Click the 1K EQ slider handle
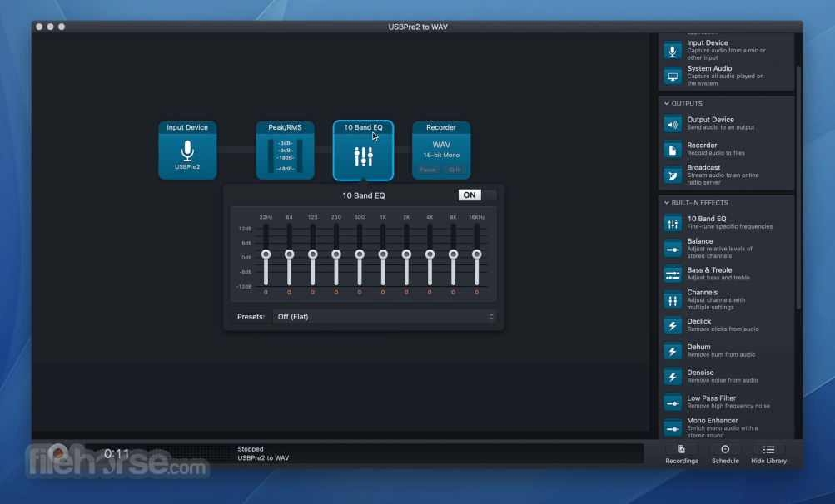 383,254
